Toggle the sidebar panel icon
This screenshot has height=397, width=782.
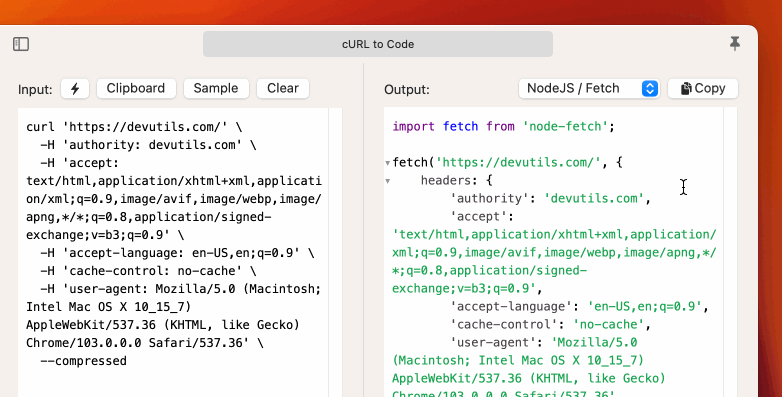point(21,44)
